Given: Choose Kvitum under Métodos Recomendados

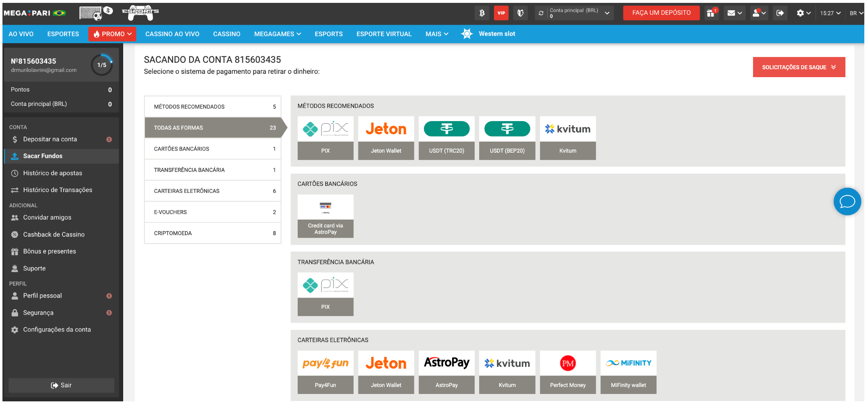Looking at the screenshot, I should [x=567, y=138].
